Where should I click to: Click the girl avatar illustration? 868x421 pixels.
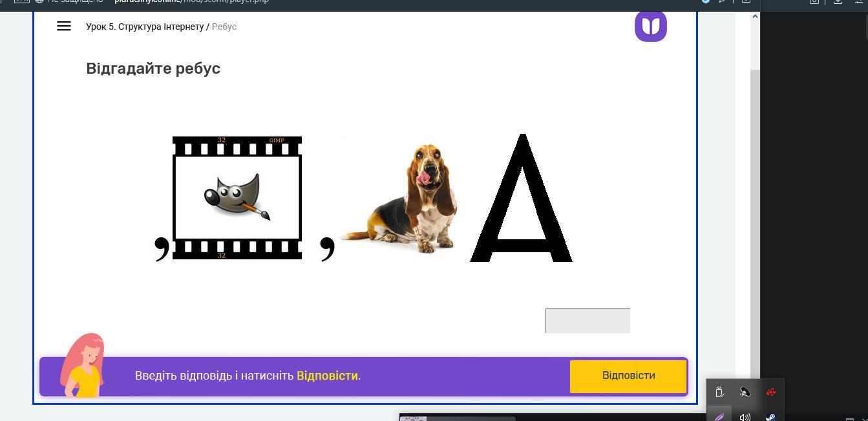tap(83, 365)
